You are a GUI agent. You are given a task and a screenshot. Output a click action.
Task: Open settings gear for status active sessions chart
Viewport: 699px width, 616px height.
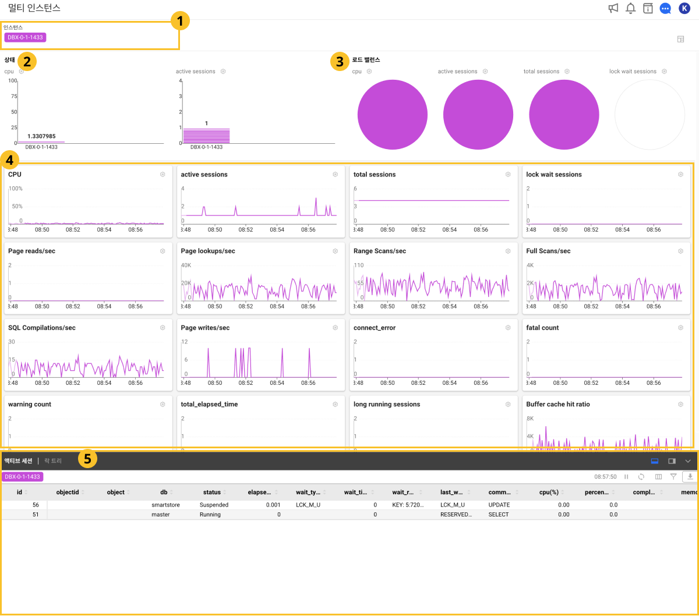click(x=223, y=72)
